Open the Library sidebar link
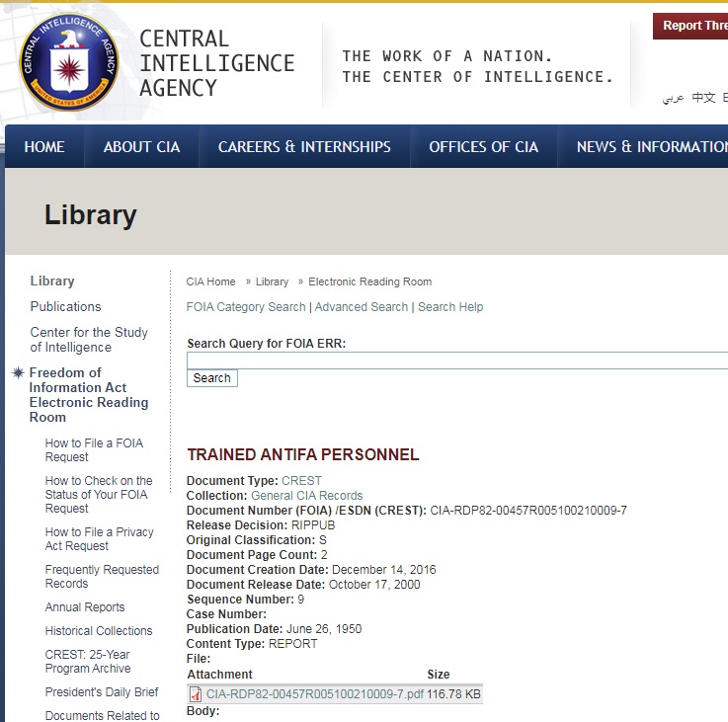The image size is (728, 722). tap(52, 281)
